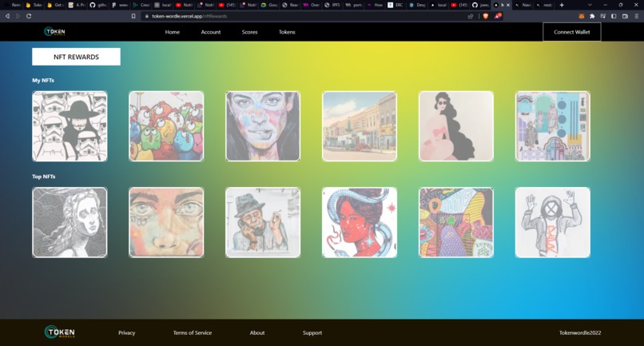Switch to the 'How' browser tab
This screenshot has width=644, height=346.
point(376,5)
